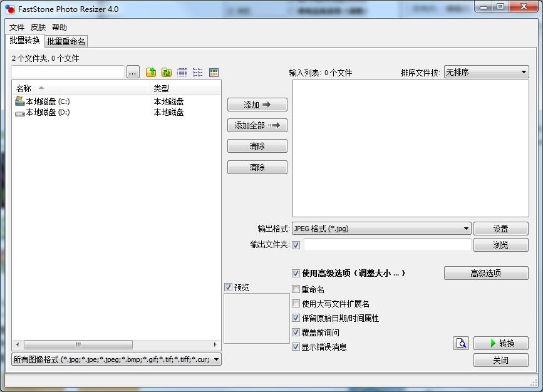Click the browse '...' path button
This screenshot has width=543, height=392.
coord(133,73)
